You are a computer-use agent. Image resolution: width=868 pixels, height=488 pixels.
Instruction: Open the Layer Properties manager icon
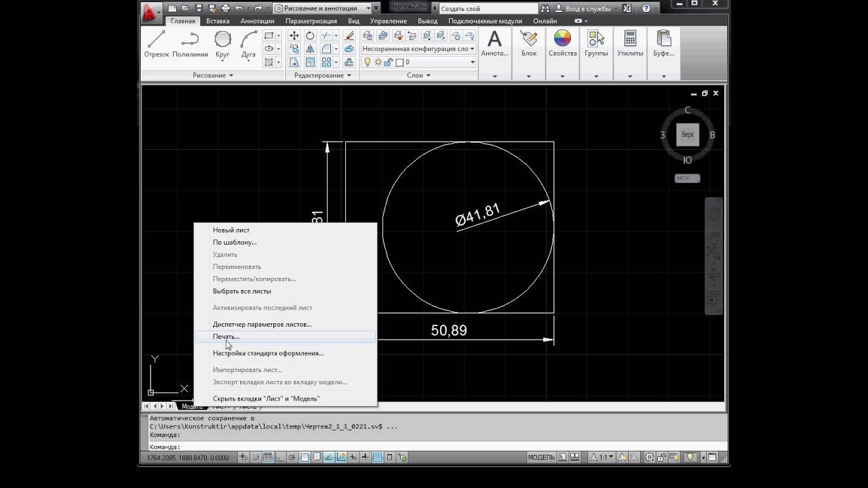(368, 36)
